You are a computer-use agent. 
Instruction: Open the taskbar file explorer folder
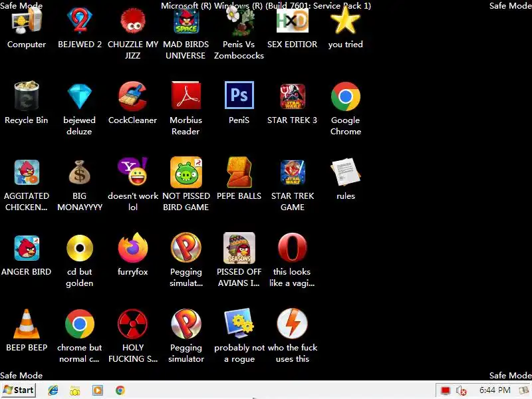tap(75, 391)
